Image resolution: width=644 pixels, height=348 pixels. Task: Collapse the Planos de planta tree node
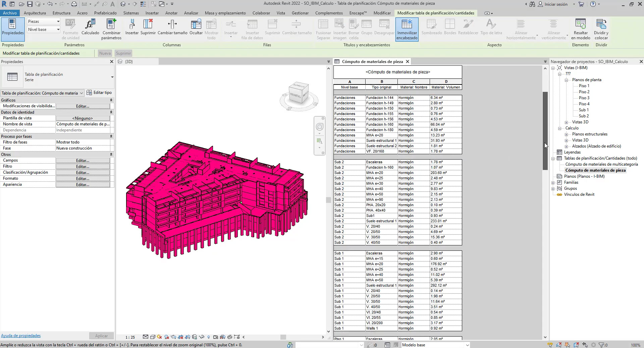566,80
